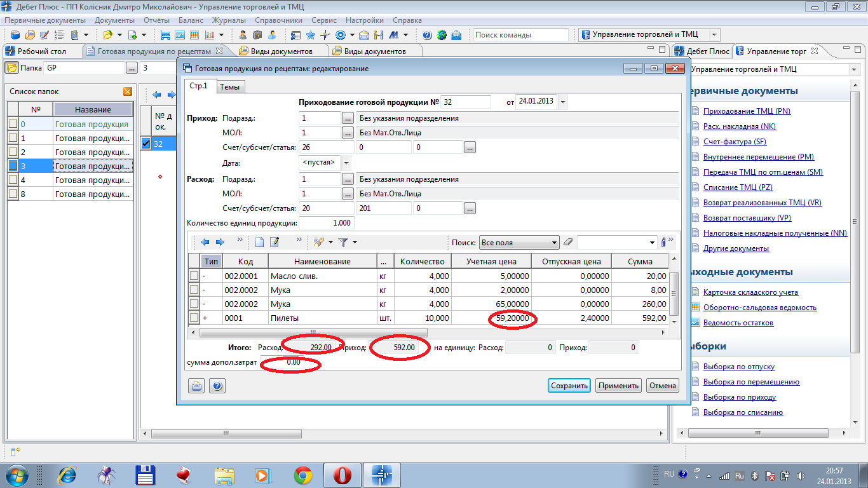Expand the filter funnel dropdown arrow

pos(355,242)
